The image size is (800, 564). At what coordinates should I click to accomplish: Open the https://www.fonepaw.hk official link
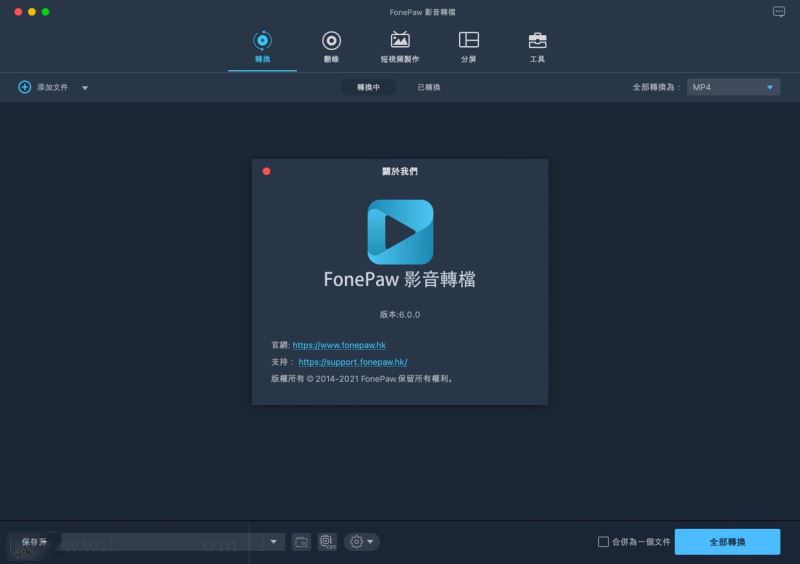339,345
